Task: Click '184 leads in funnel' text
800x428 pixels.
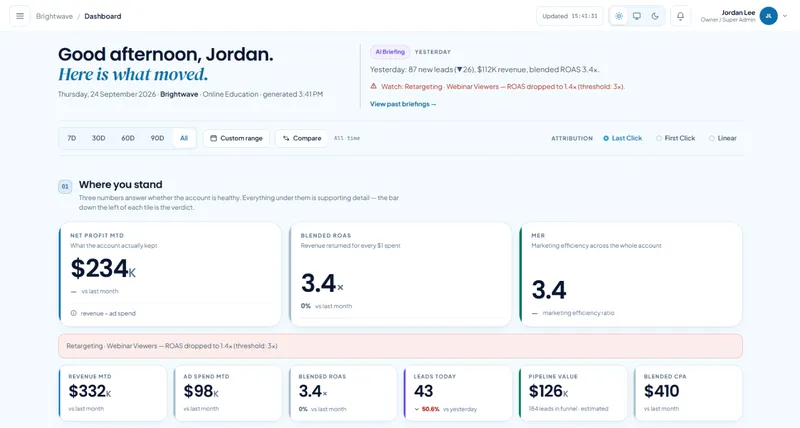Action: [x=568, y=409]
